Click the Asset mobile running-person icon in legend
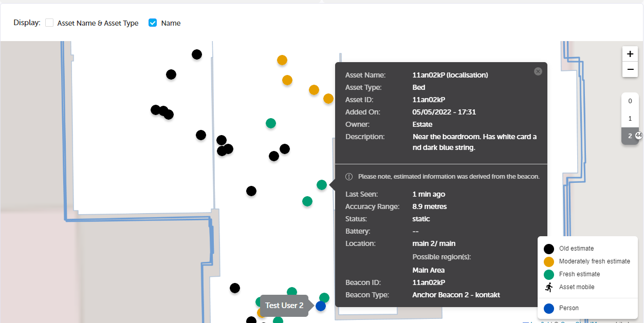The width and height of the screenshot is (644, 323). [x=549, y=287]
